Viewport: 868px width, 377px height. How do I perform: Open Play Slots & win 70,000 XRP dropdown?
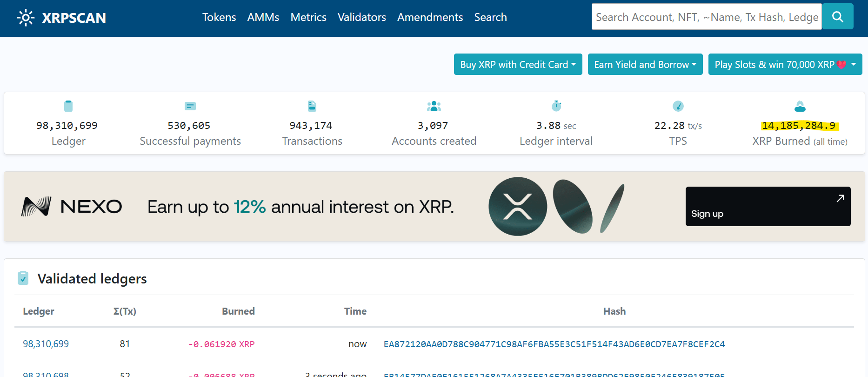(785, 64)
